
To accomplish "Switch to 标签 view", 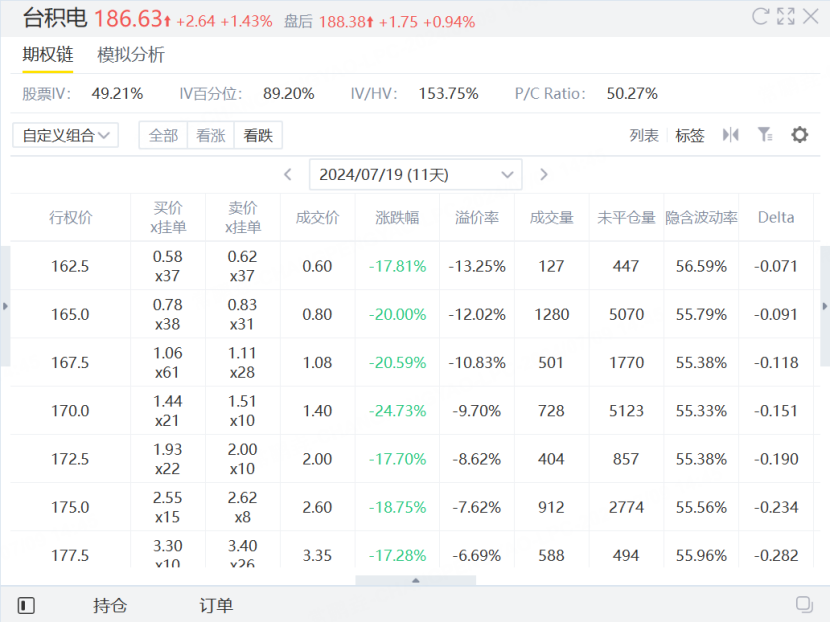I will [690, 136].
